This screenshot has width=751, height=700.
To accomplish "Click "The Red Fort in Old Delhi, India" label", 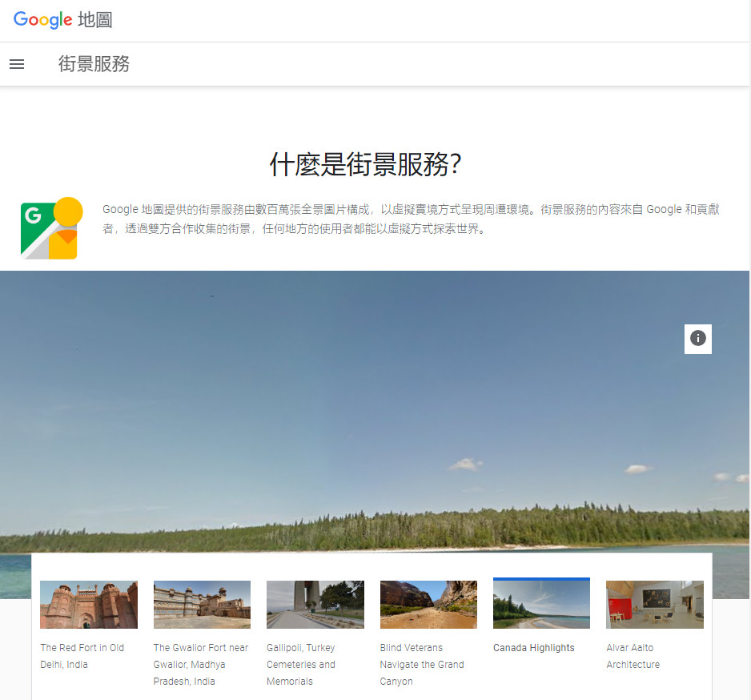I will (x=82, y=656).
